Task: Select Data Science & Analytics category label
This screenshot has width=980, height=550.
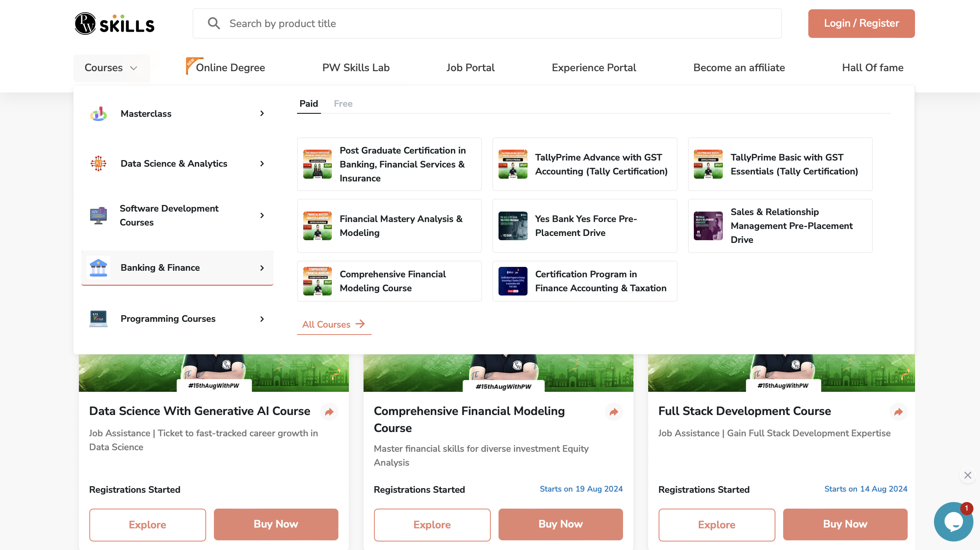Action: click(174, 164)
